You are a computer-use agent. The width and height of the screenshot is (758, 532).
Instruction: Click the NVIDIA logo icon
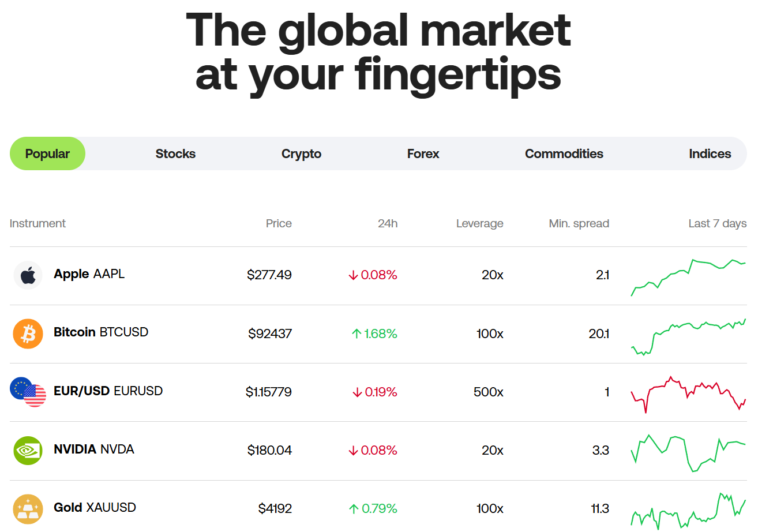[28, 450]
